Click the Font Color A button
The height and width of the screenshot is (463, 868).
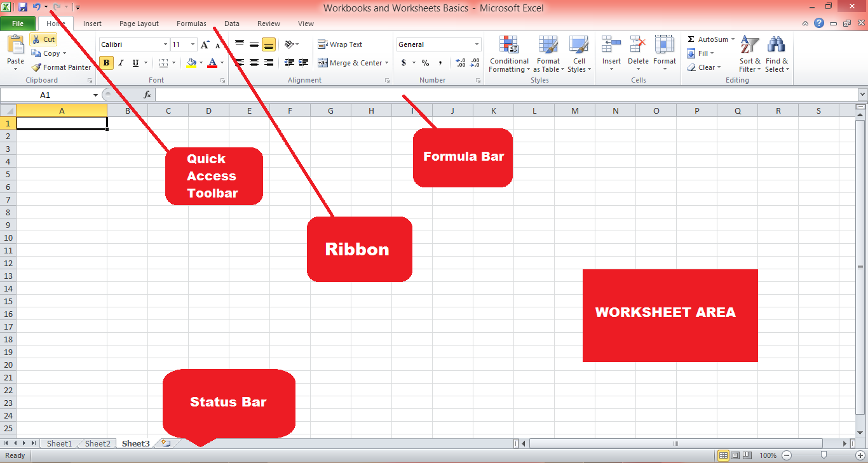[x=212, y=63]
